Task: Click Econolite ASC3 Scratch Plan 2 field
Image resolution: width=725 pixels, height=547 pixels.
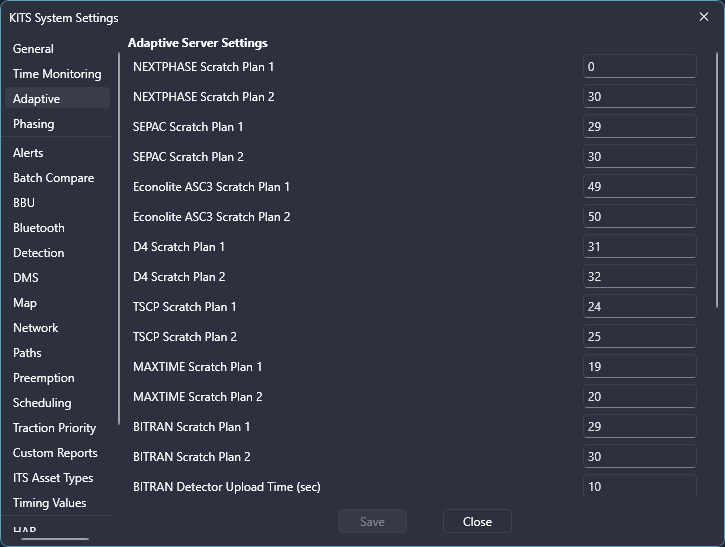Action: (639, 216)
